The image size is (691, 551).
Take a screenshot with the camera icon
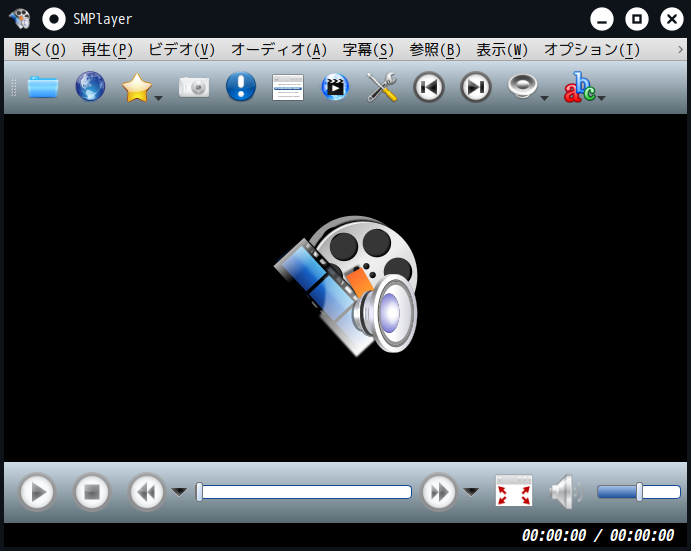tap(194, 87)
